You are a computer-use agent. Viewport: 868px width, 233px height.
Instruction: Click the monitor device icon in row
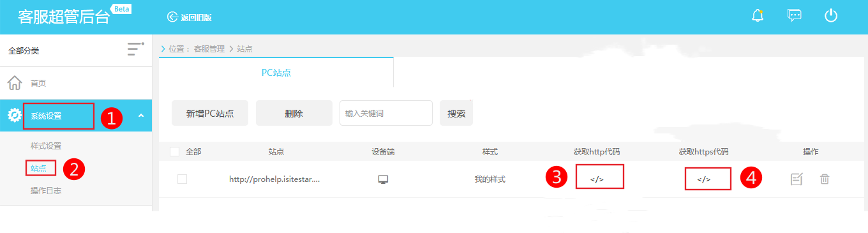(x=383, y=179)
